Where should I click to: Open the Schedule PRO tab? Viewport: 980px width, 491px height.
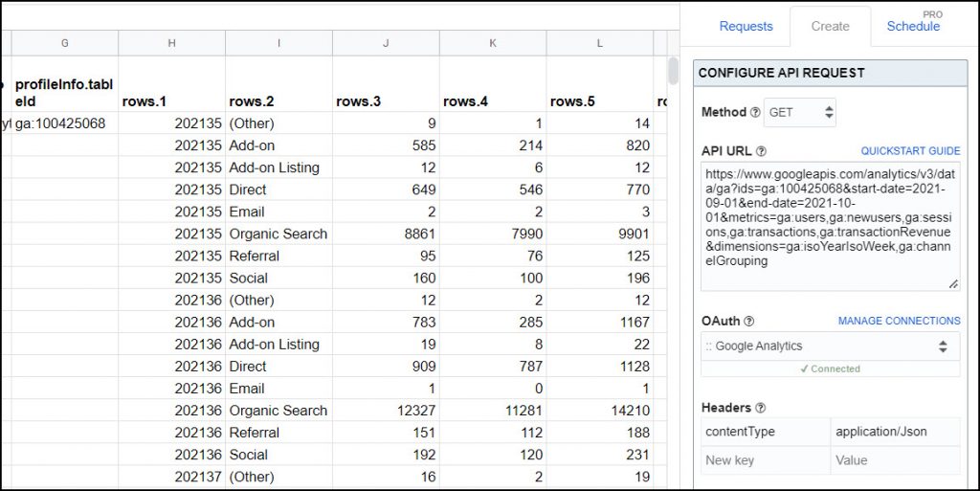tap(913, 26)
